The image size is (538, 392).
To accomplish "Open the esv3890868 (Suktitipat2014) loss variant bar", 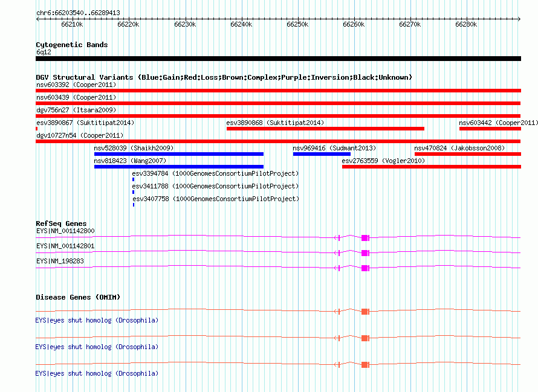I will tap(325, 129).
